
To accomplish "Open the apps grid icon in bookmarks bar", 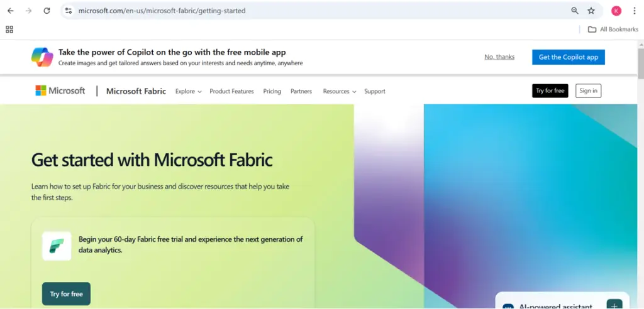I will tap(9, 29).
